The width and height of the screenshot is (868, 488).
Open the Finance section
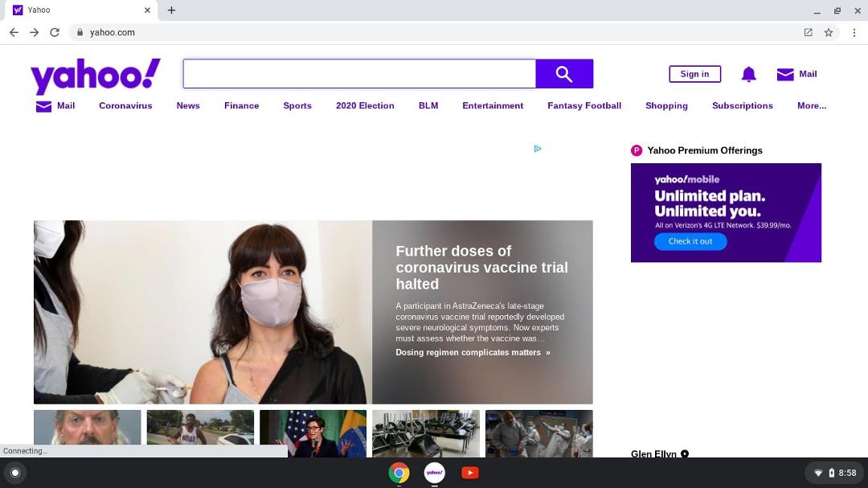point(241,106)
